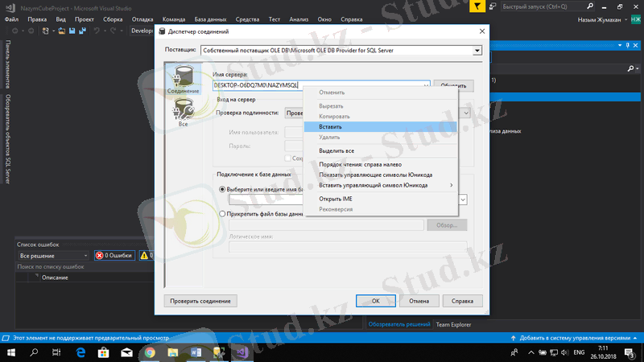Screen dimensions: 644x362
Task: Open the Панель элементов side tab
Action: click(8, 64)
